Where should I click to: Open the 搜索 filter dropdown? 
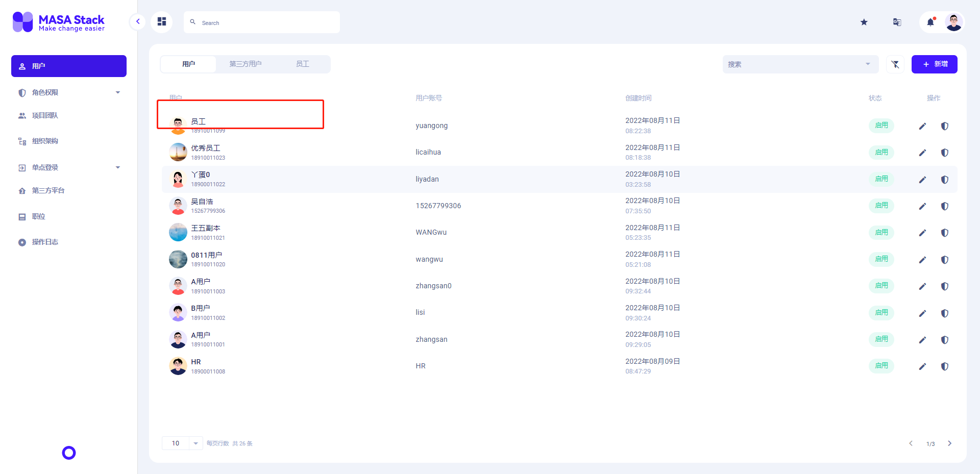tap(800, 64)
